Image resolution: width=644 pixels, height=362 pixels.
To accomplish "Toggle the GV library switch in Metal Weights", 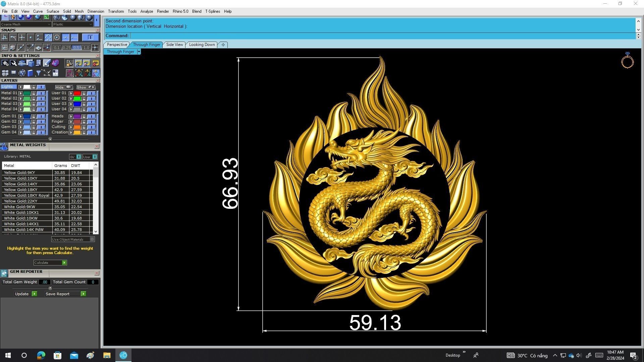I will point(79,157).
